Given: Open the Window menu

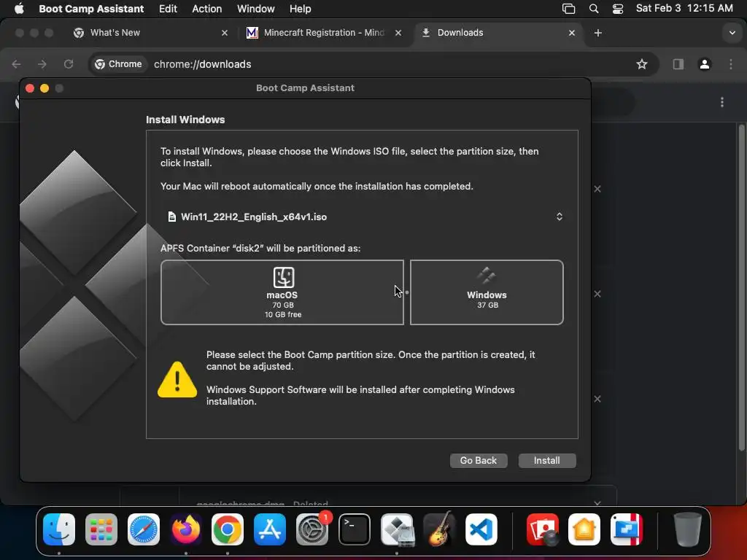Looking at the screenshot, I should click(x=256, y=9).
